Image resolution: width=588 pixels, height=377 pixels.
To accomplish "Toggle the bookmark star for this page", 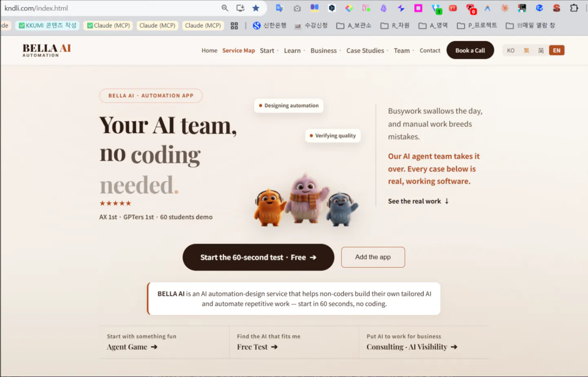I will [x=255, y=8].
